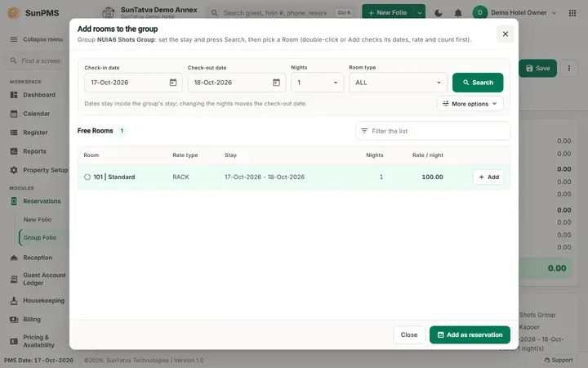The image size is (588, 368).
Task: Click the 100.00 rate value
Action: 432,177
